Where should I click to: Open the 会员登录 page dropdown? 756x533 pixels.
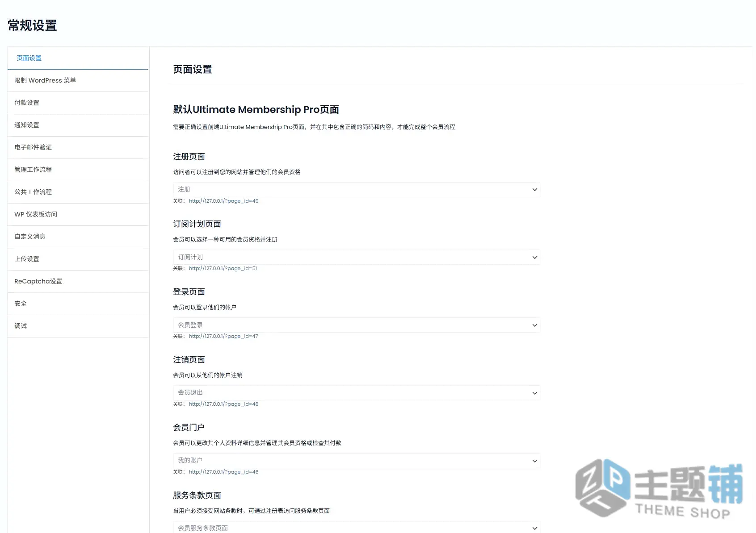(357, 325)
